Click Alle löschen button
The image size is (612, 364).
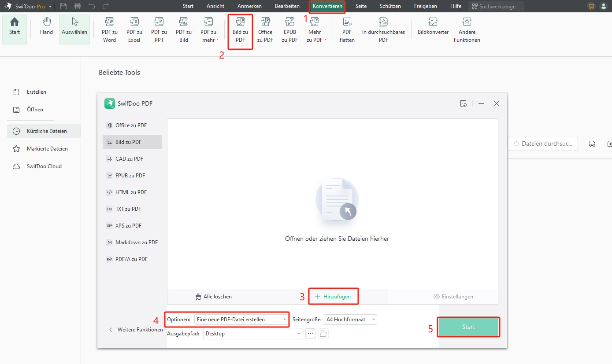coord(213,297)
